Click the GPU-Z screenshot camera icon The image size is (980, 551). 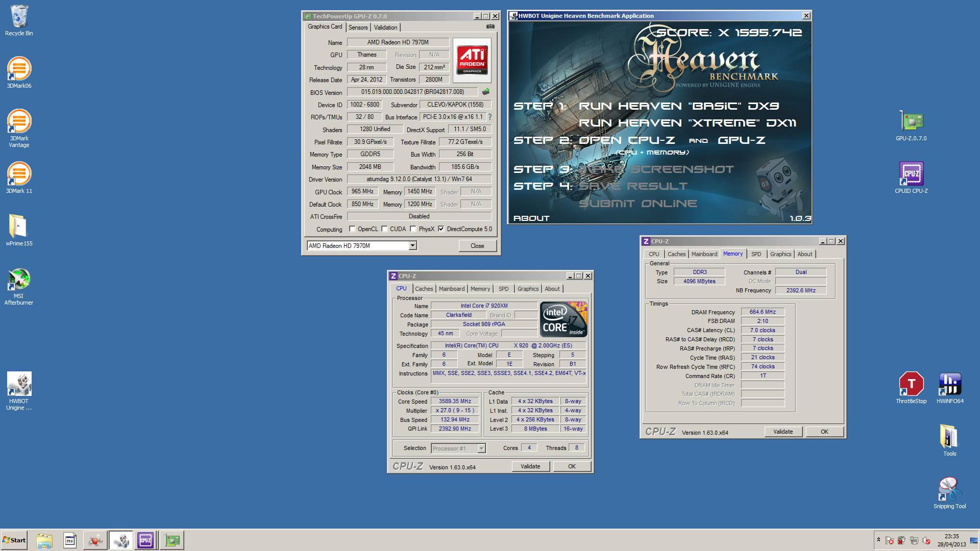[490, 27]
